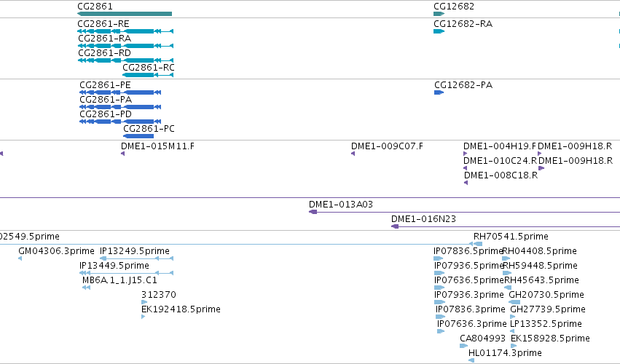Click the CG12682 gene label

[x=454, y=7]
